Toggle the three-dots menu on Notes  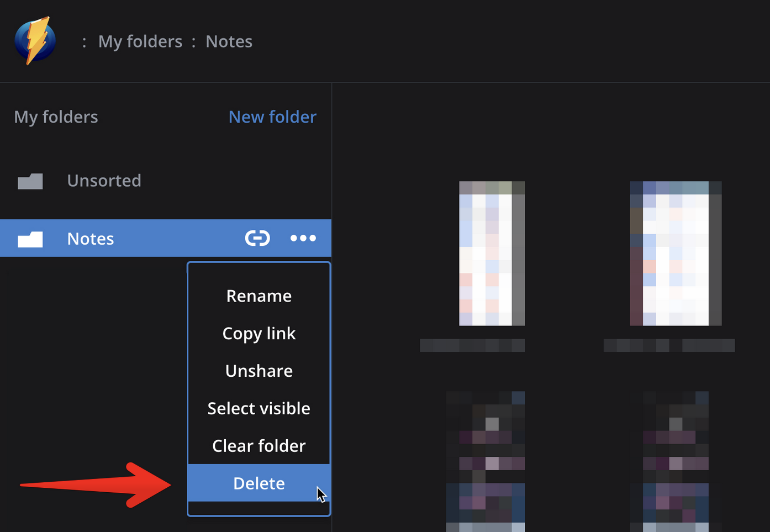coord(303,238)
